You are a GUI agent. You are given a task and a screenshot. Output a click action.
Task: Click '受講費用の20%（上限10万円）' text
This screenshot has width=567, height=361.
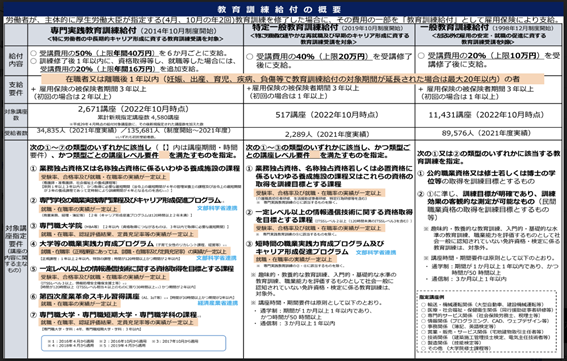pyautogui.click(x=486, y=56)
